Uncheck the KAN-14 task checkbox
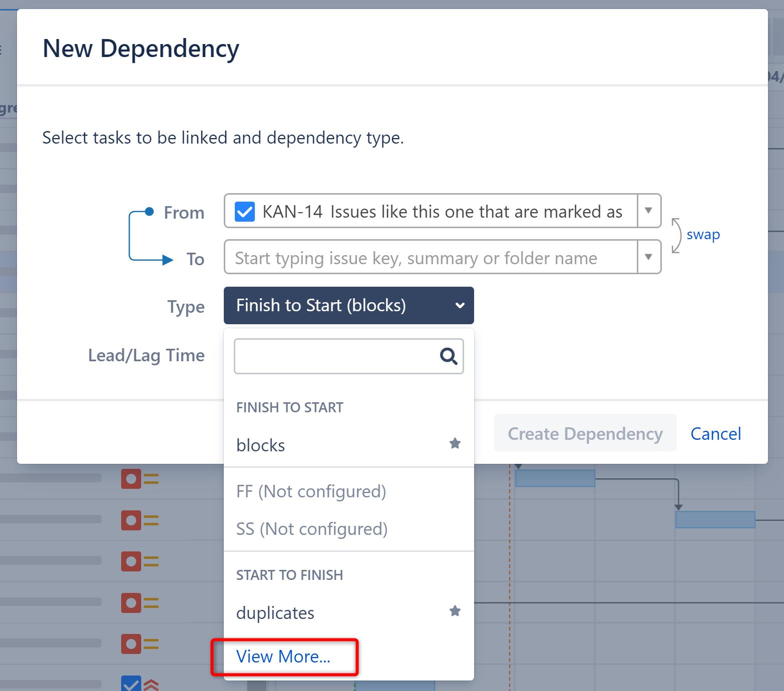 (244, 211)
